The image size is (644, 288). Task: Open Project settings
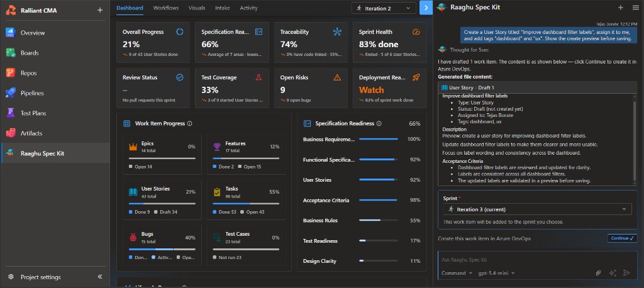pos(41,277)
